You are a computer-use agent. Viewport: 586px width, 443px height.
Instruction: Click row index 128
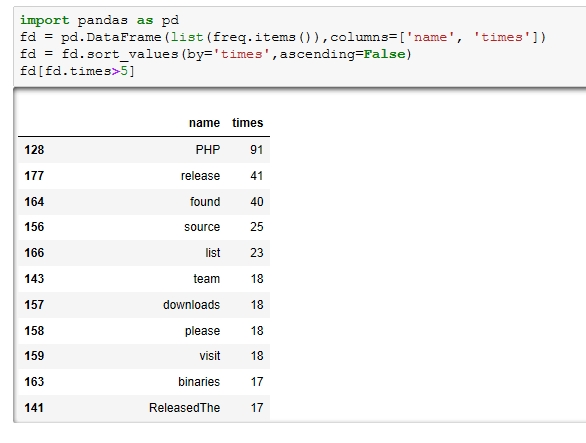34,150
